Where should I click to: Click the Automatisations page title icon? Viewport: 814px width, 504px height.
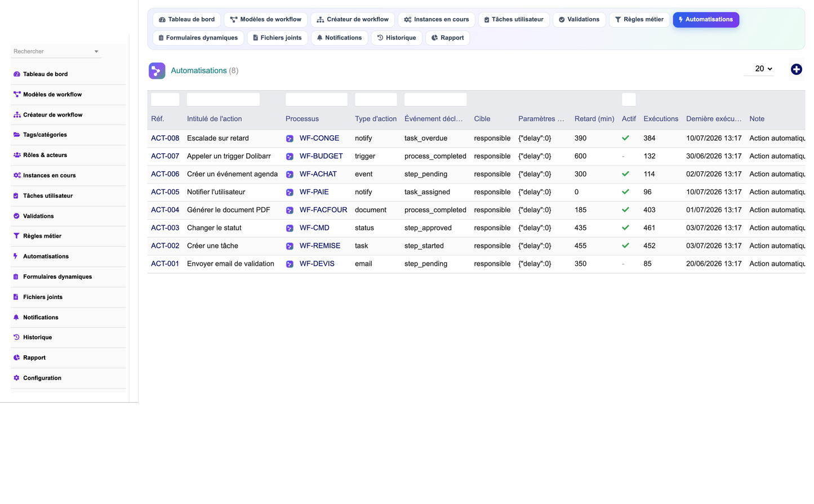pos(157,70)
